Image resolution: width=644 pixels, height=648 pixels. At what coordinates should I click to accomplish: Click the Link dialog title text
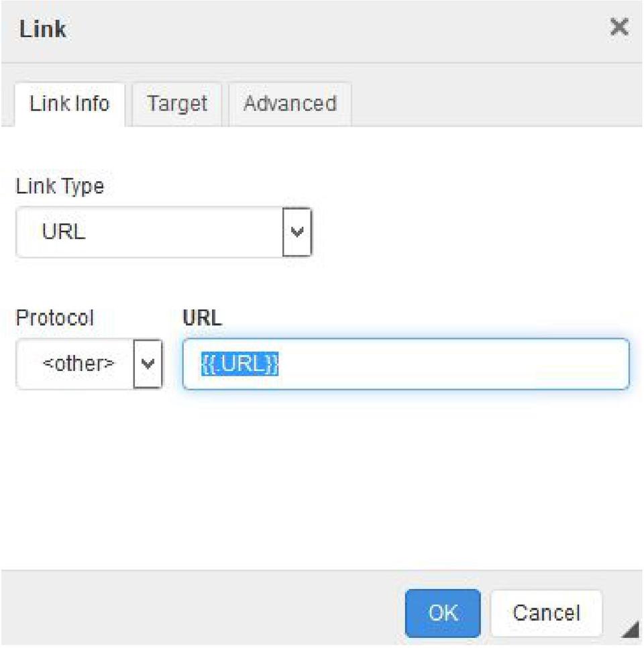point(43,30)
